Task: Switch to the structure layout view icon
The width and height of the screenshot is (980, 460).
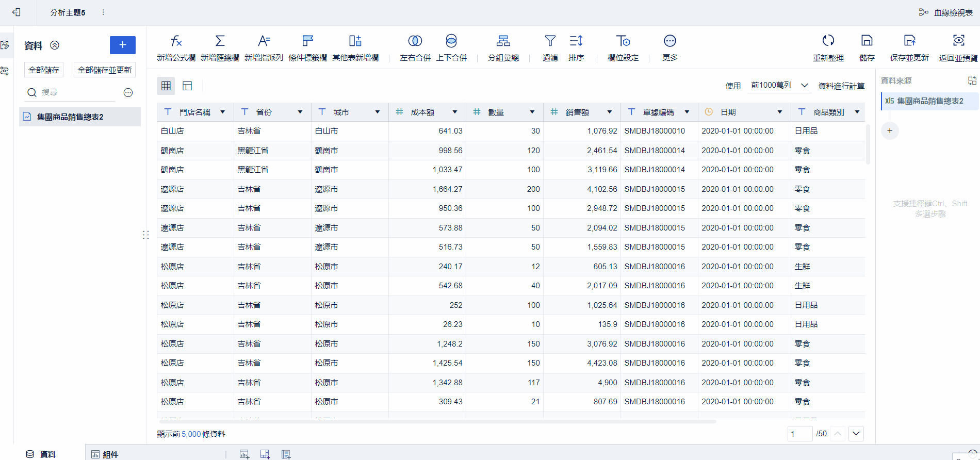Action: pyautogui.click(x=187, y=86)
